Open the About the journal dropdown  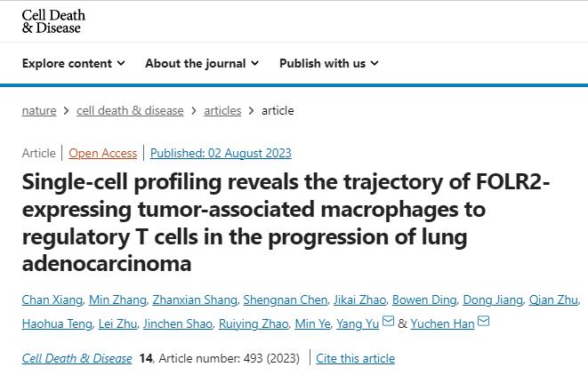tap(202, 63)
